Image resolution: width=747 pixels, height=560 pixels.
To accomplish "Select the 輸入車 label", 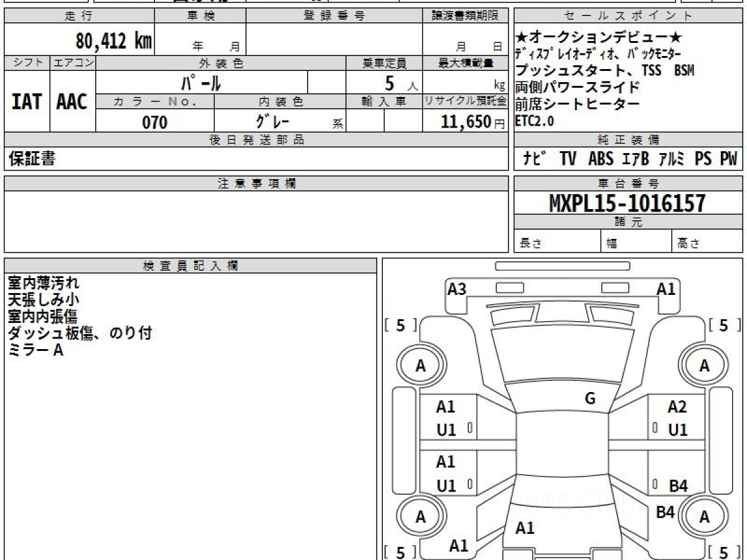I will [x=384, y=101].
